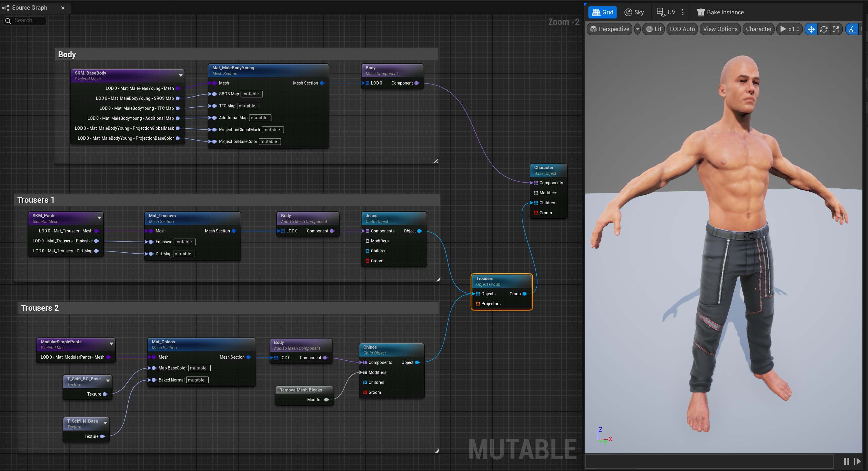Step forward one frame in playback
868x471 pixels.
[x=857, y=461]
